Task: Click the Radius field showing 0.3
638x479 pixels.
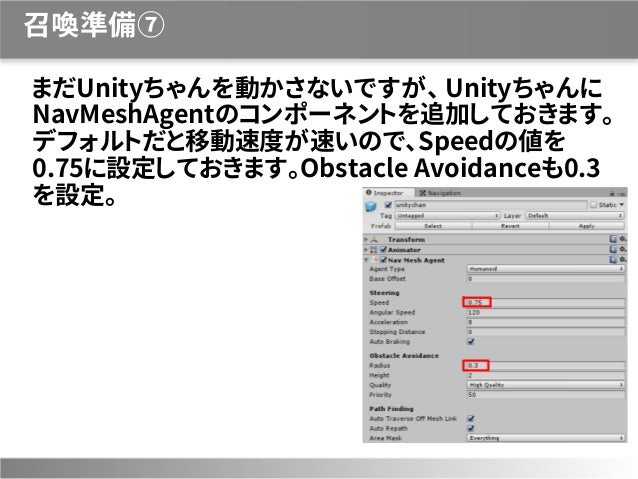Action: [x=546, y=365]
